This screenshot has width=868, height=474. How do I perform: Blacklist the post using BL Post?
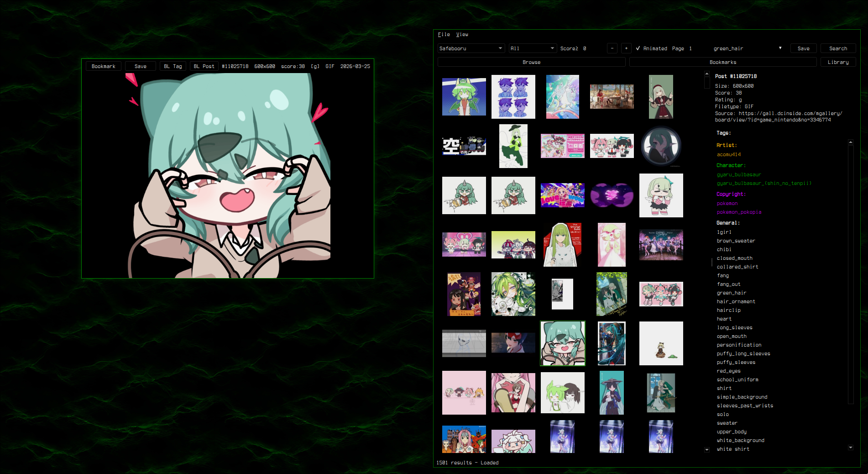point(204,66)
